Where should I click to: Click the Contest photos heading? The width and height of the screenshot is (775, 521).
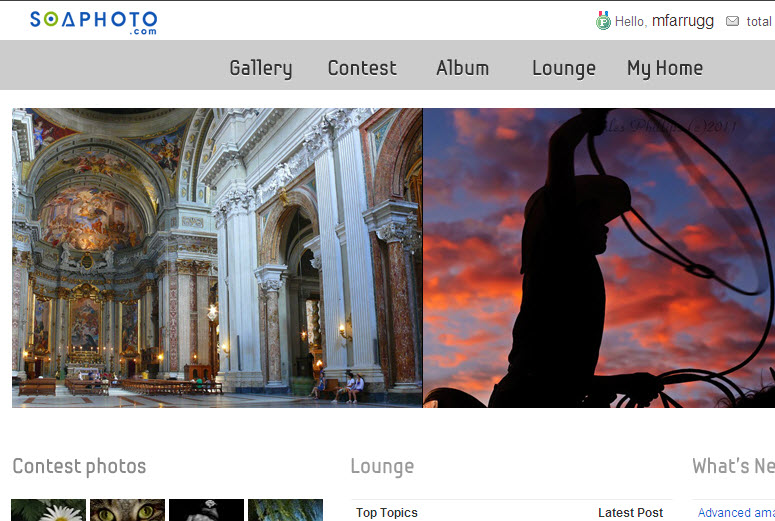[x=79, y=466]
